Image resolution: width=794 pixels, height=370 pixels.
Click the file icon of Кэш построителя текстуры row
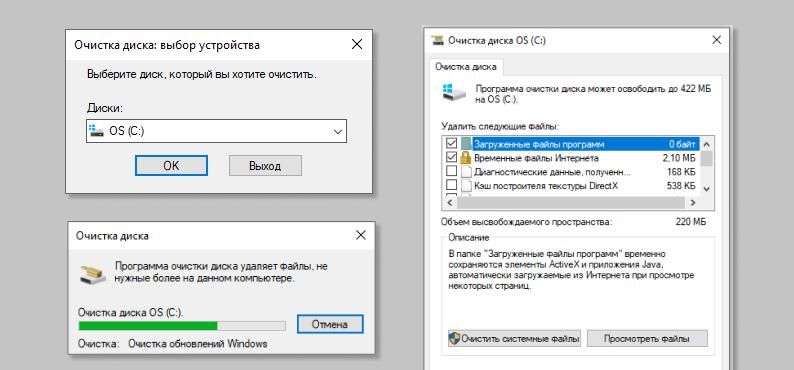pyautogui.click(x=466, y=185)
